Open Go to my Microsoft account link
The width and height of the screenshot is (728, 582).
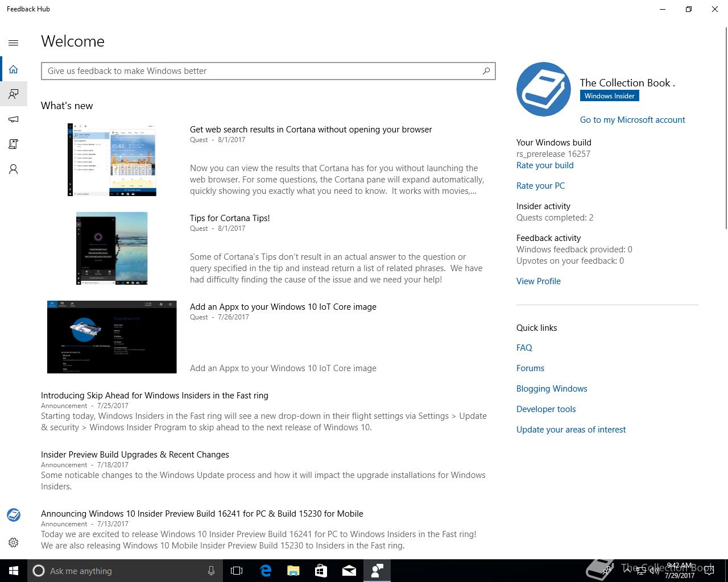tap(632, 120)
